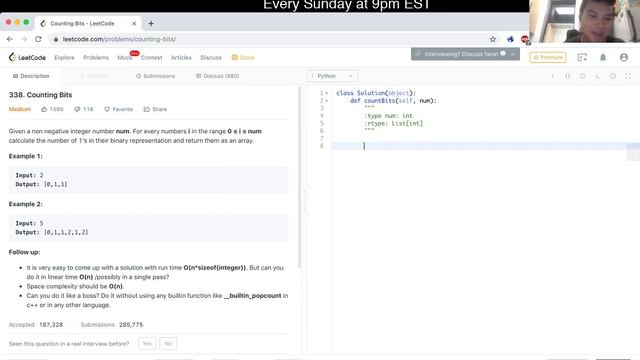Click the site lock icon
Image resolution: width=640 pixels, height=360 pixels.
[56, 39]
